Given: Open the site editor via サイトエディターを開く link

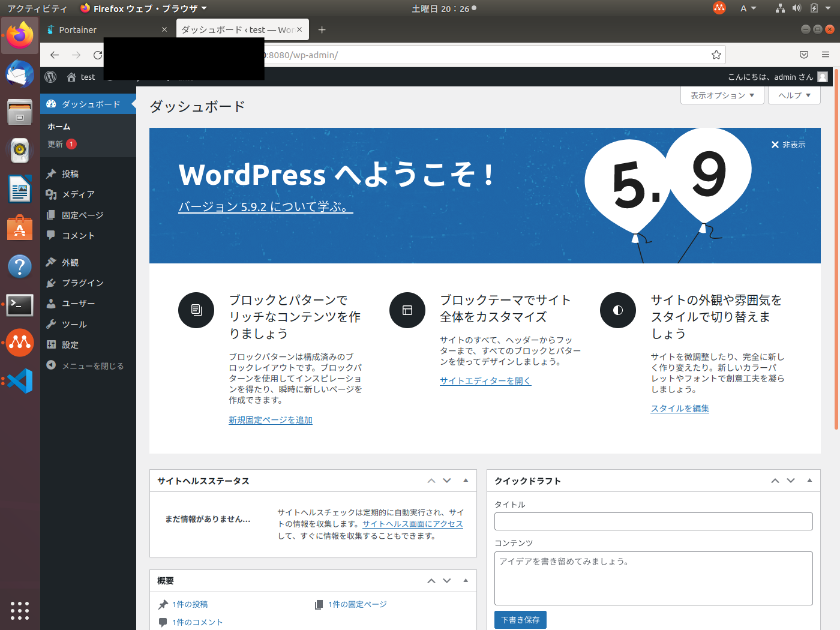Looking at the screenshot, I should 485,380.
